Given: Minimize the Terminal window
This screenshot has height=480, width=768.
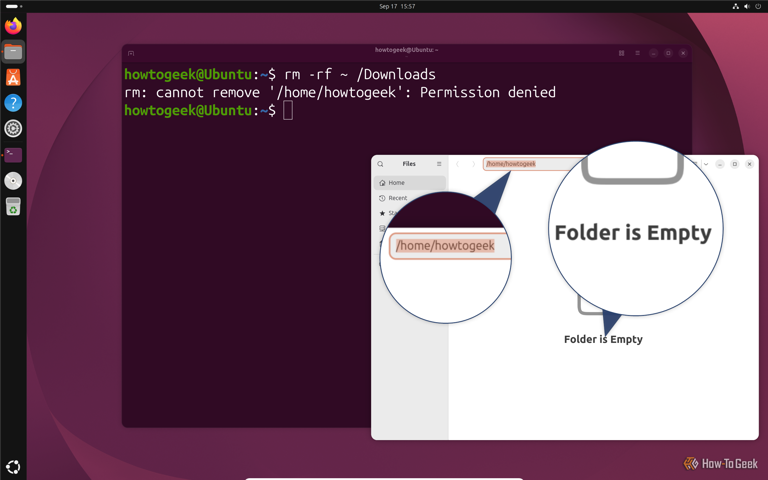Looking at the screenshot, I should tap(653, 53).
